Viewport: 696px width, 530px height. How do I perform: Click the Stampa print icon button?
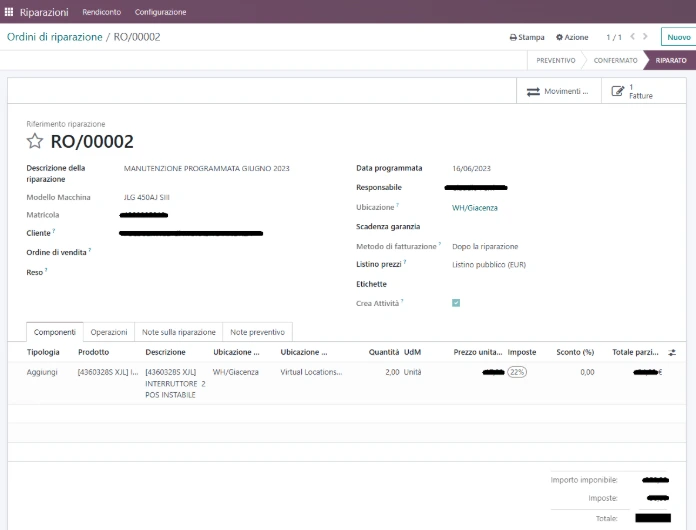point(527,37)
